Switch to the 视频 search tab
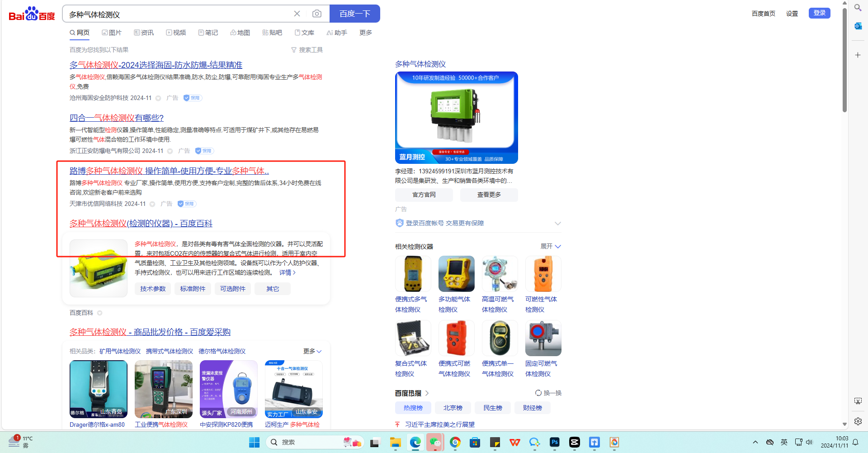Image resolution: width=868 pixels, height=453 pixels. pos(176,33)
